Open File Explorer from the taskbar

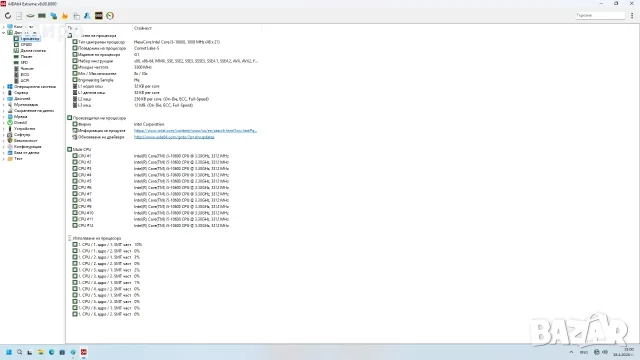[x=41, y=352]
